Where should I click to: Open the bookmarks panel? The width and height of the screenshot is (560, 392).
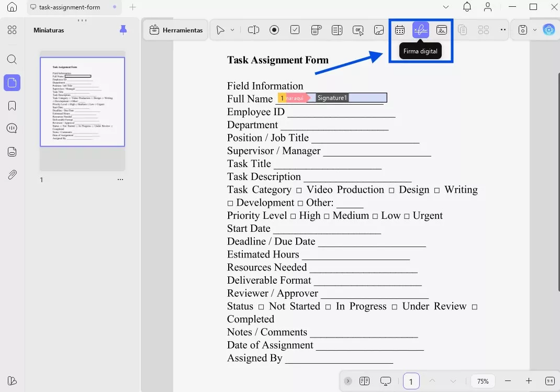pos(12,106)
